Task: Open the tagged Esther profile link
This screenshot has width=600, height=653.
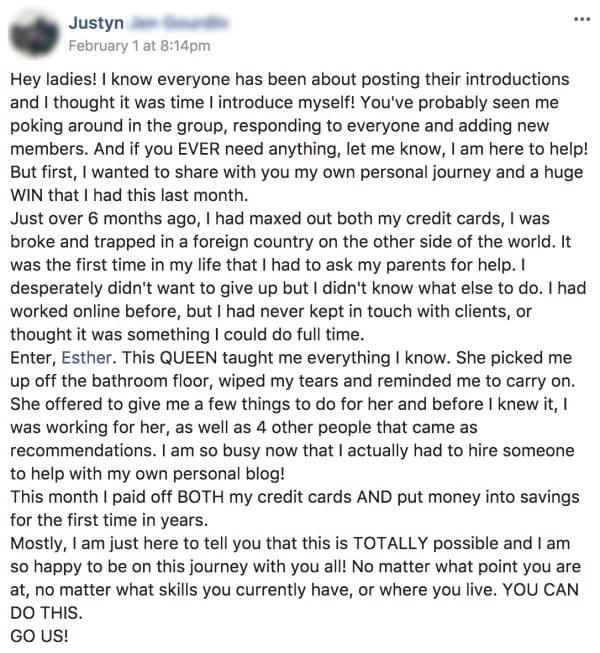Action: (87, 358)
